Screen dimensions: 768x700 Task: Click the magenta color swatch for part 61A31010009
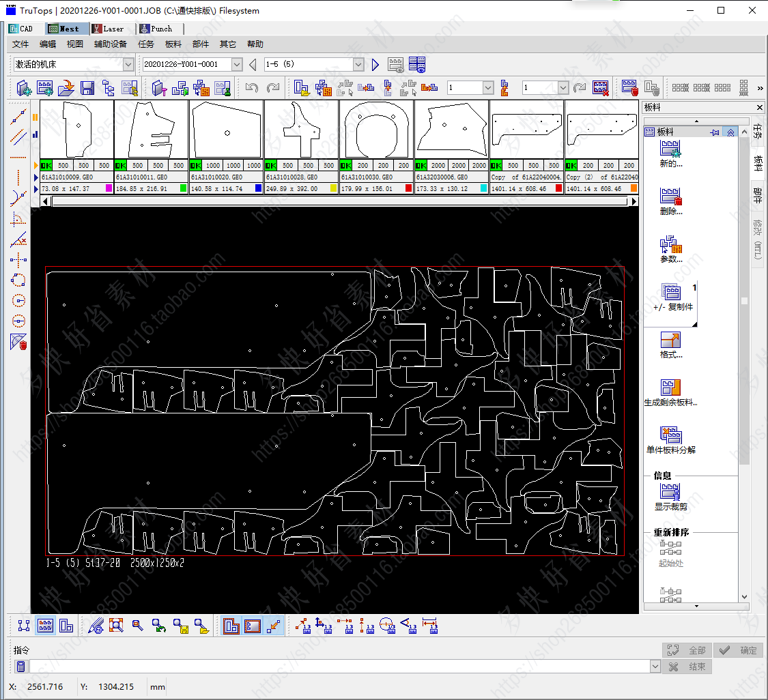108,188
